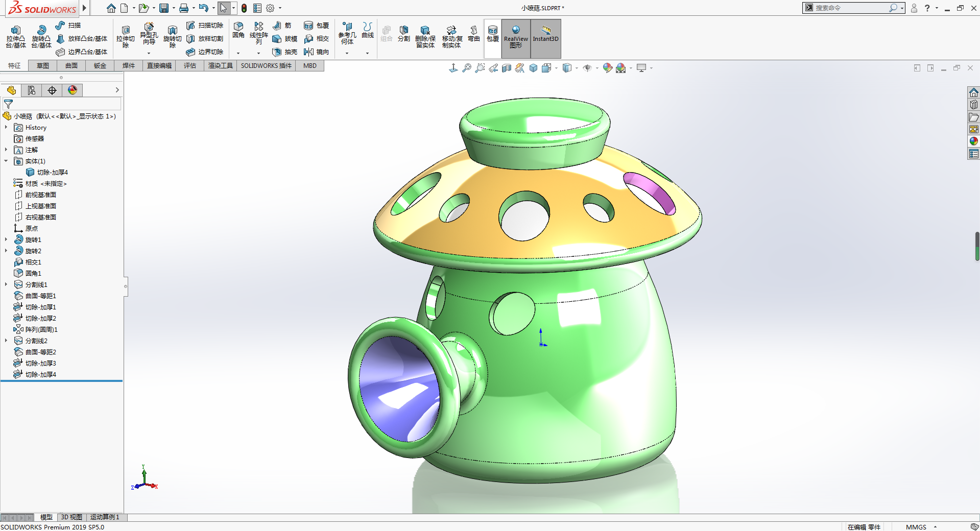Open the 钣金 (Sheet Metal) tab
This screenshot has width=980, height=531.
click(100, 66)
